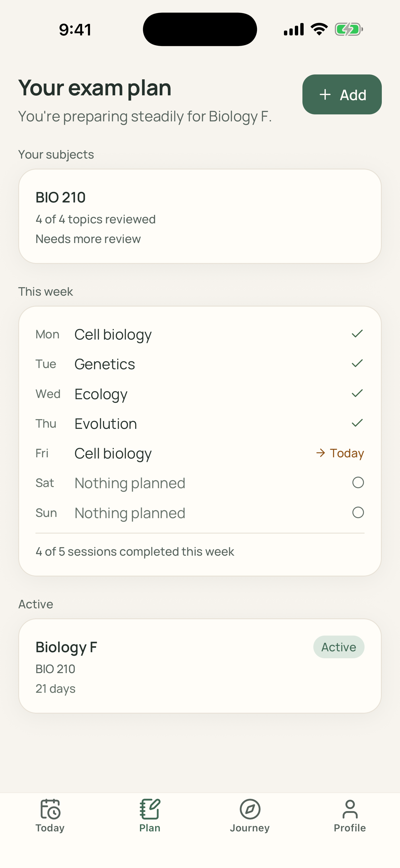The height and width of the screenshot is (868, 400).
Task: Open the Today tab calendar icon
Action: (x=50, y=809)
